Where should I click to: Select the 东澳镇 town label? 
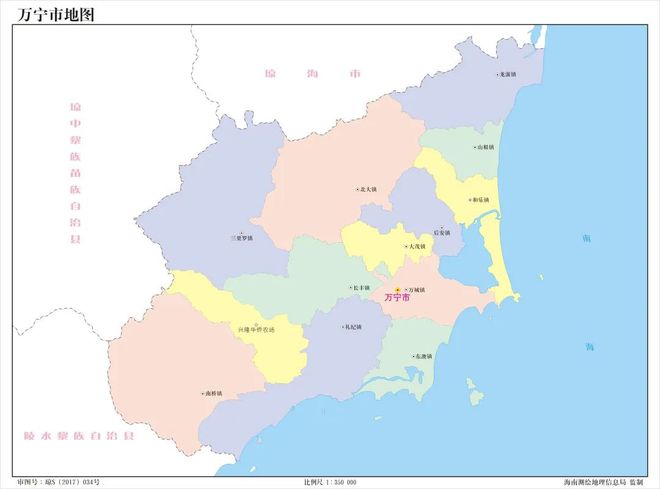422,357
